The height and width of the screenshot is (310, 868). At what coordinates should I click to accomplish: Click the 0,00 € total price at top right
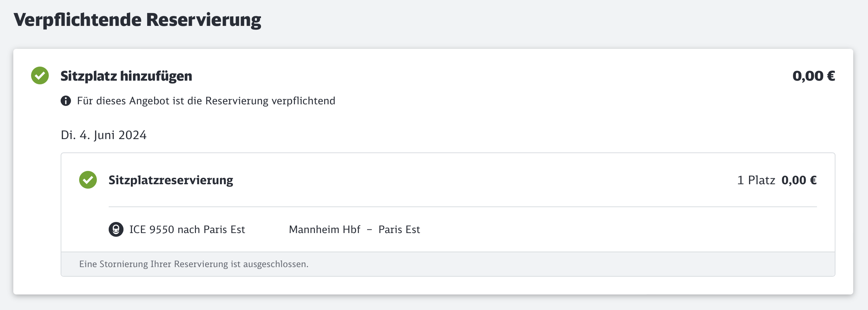click(814, 76)
